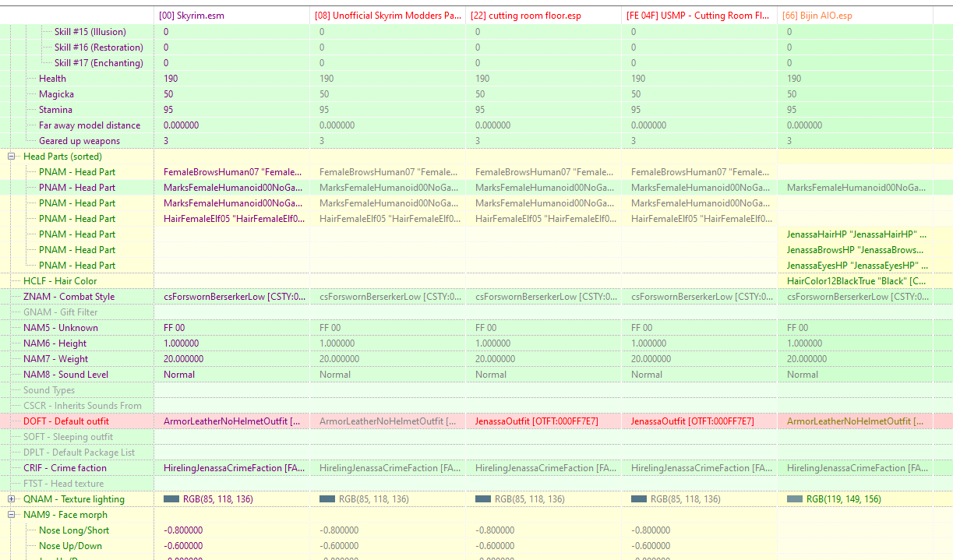Screen dimensions: 953x560
Task: Collapse the NAM9 - Face morph node
Action: (12, 515)
